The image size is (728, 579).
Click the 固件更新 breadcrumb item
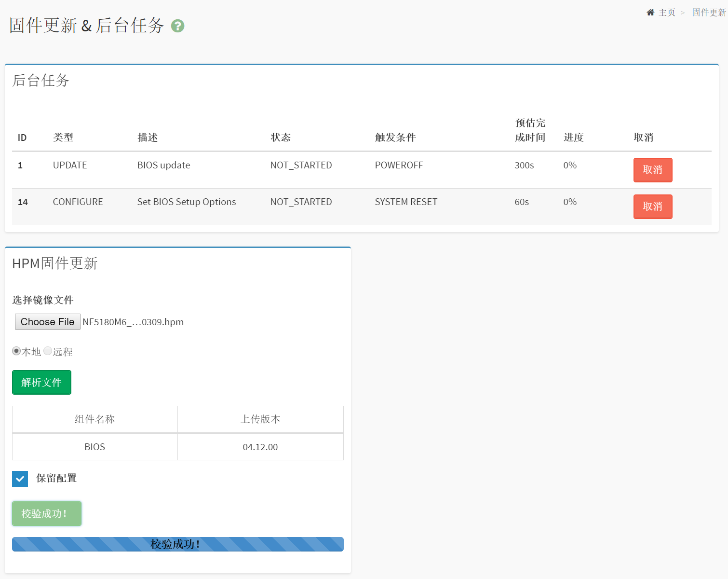click(x=709, y=13)
